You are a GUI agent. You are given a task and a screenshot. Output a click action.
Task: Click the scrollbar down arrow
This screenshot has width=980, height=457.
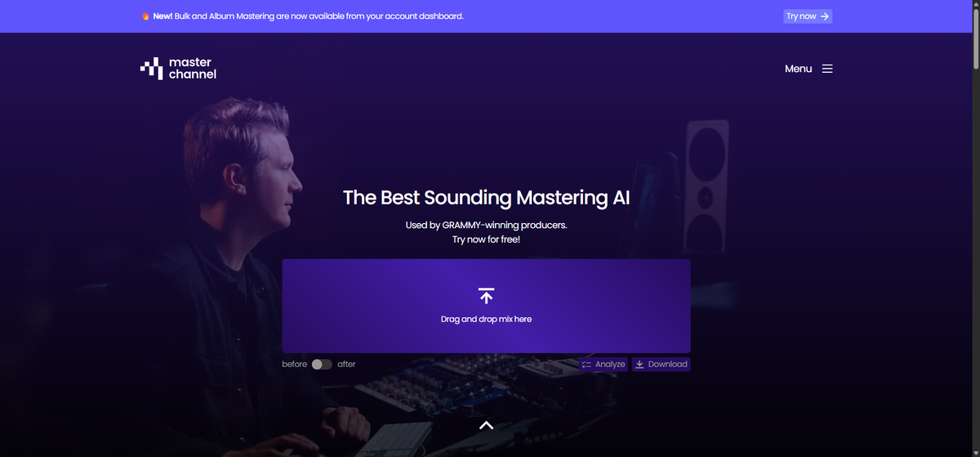tap(974, 451)
